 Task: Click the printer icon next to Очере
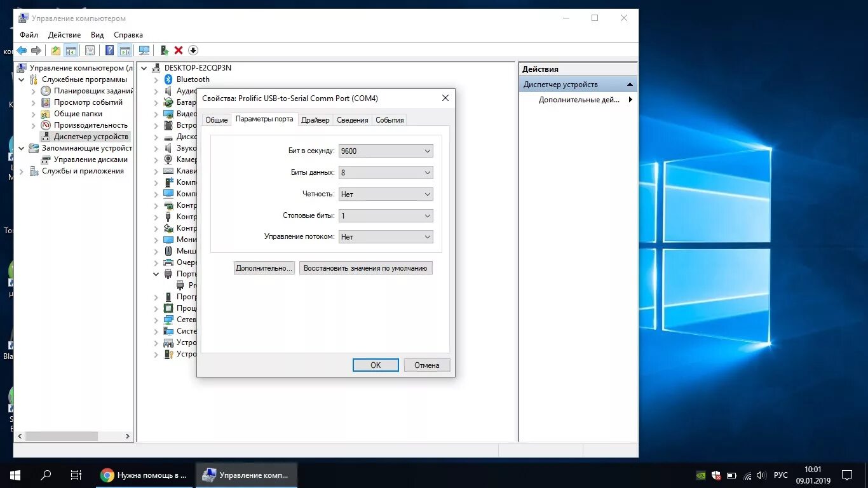point(168,262)
